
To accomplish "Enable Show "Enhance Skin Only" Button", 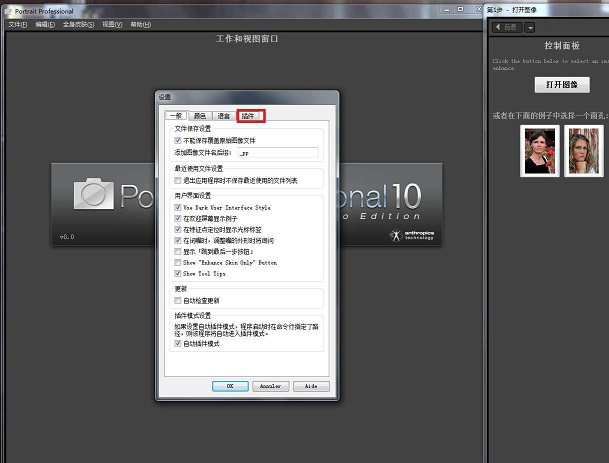I will pyautogui.click(x=177, y=263).
